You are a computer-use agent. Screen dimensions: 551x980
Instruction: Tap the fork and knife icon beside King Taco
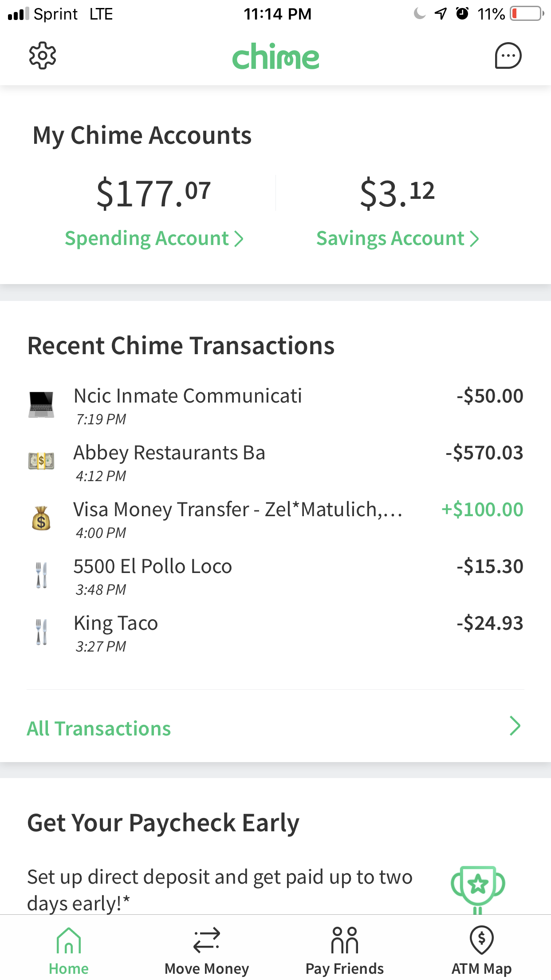[x=41, y=632]
